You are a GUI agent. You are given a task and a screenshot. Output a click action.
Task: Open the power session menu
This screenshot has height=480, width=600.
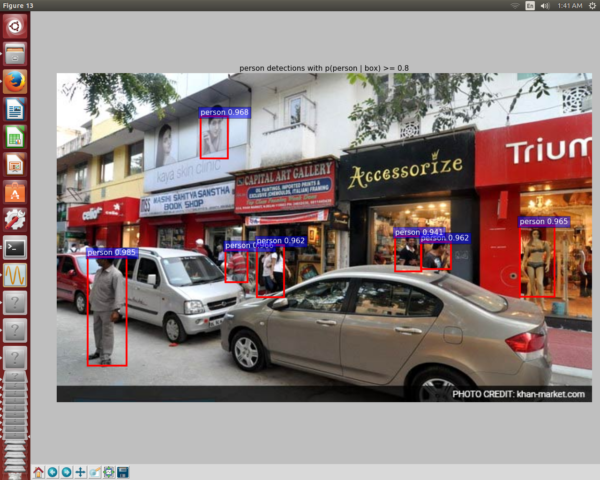[592, 6]
